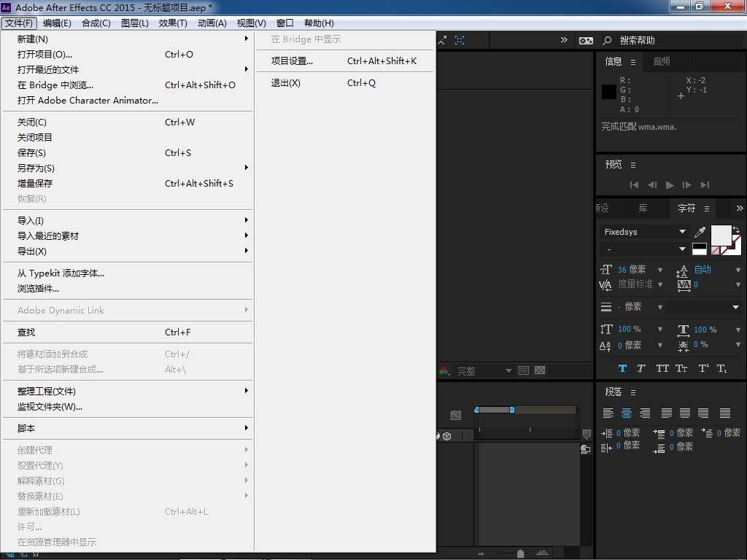Toggle All Caps text style
The image size is (747, 560).
coord(662,368)
